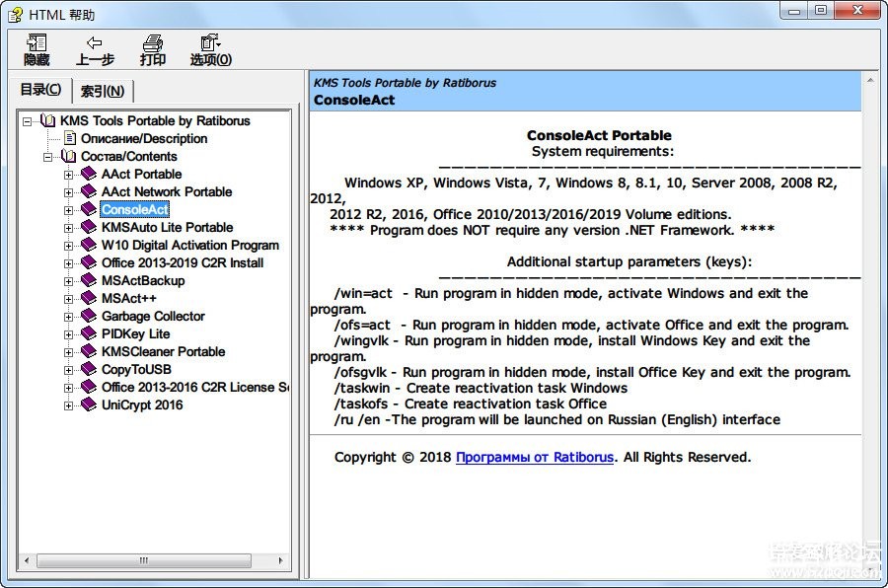Collapse the Состав/Contents node
Image resolution: width=888 pixels, height=588 pixels.
tap(48, 157)
